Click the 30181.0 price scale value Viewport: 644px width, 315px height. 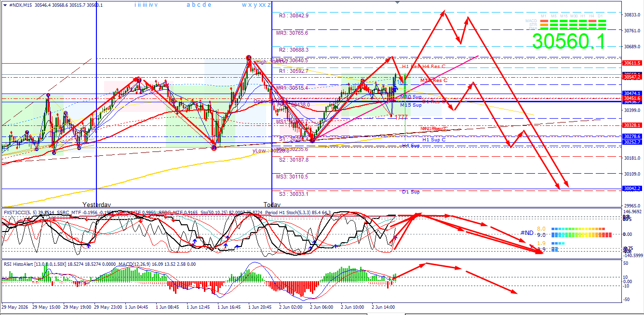point(632,158)
